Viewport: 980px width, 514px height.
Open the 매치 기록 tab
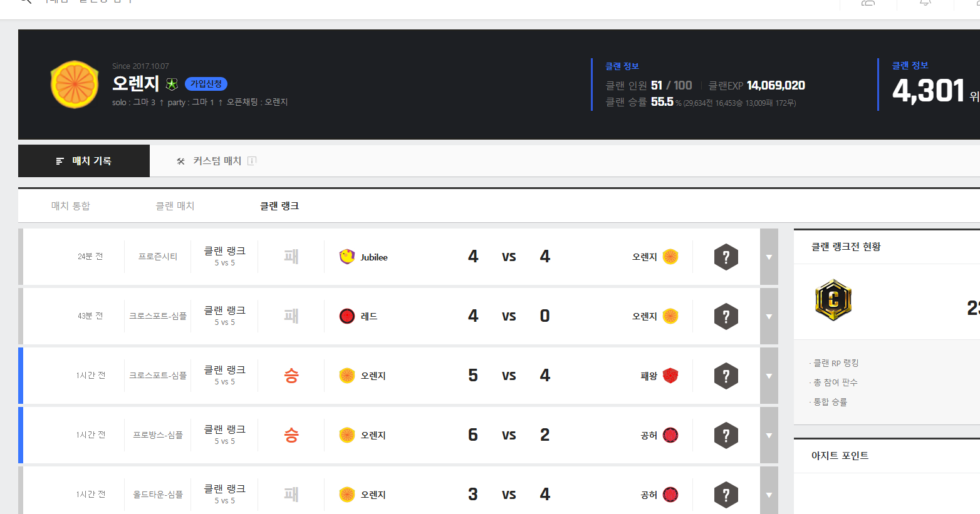(x=84, y=161)
